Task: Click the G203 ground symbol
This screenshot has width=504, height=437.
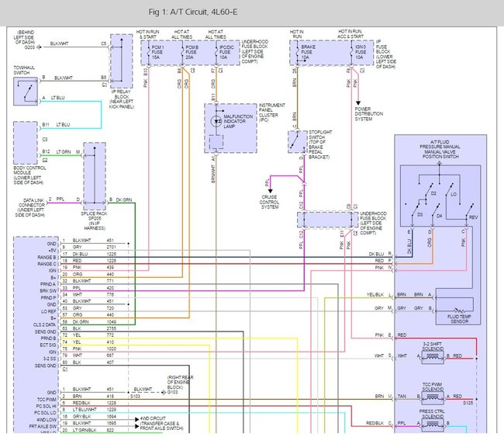Action: 39,47
